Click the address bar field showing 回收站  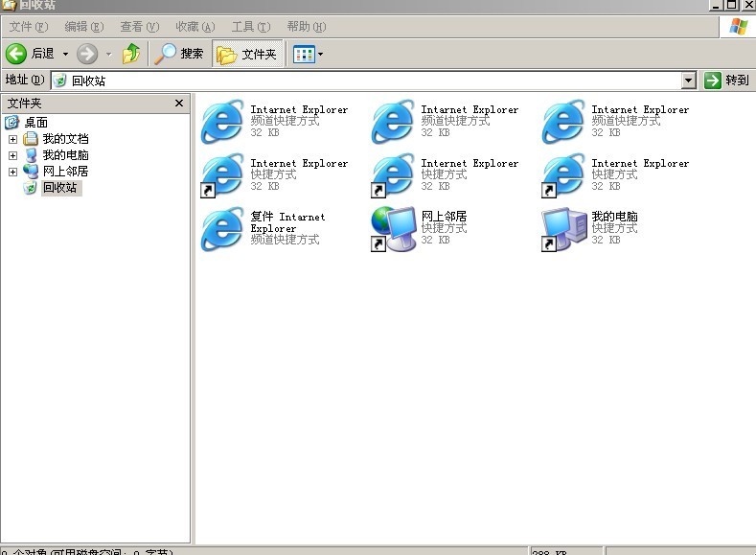[x=364, y=81]
